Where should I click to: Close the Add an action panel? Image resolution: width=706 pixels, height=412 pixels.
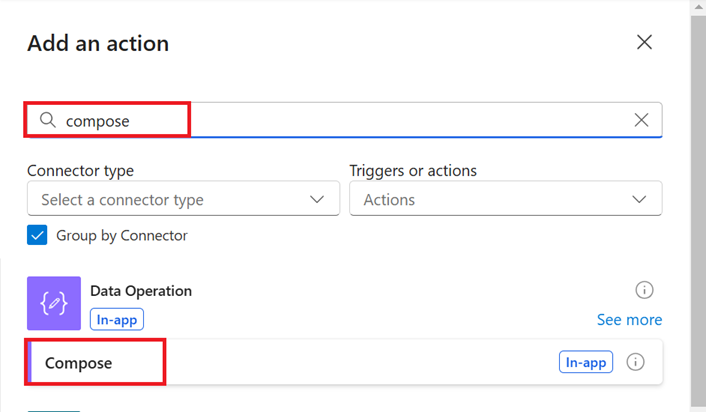[645, 42]
